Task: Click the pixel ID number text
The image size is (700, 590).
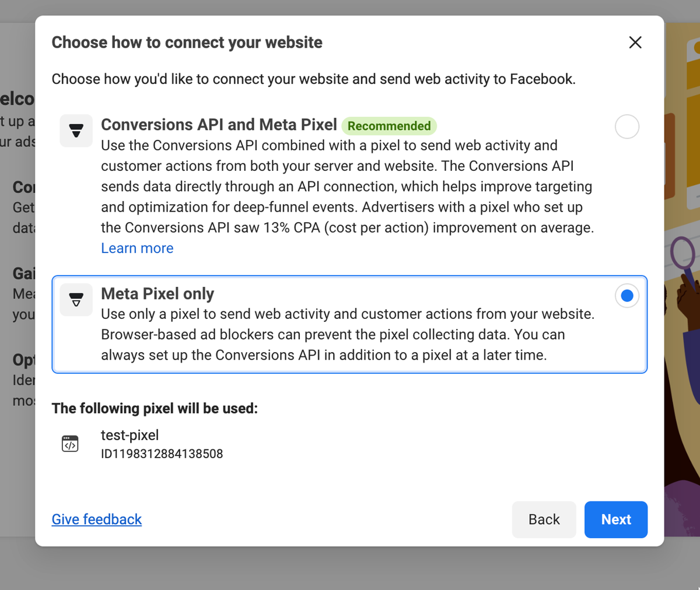Action: pyautogui.click(x=162, y=454)
